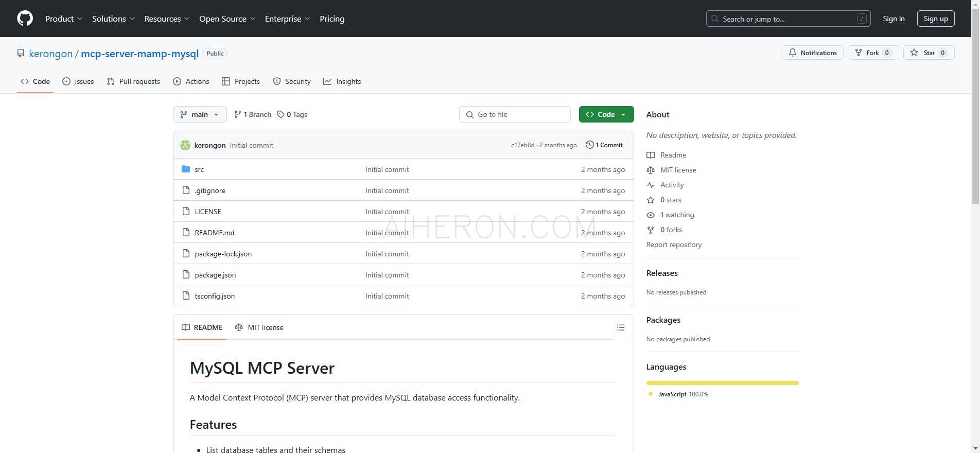Open the Initial commit message beside kerongon

coord(251,145)
